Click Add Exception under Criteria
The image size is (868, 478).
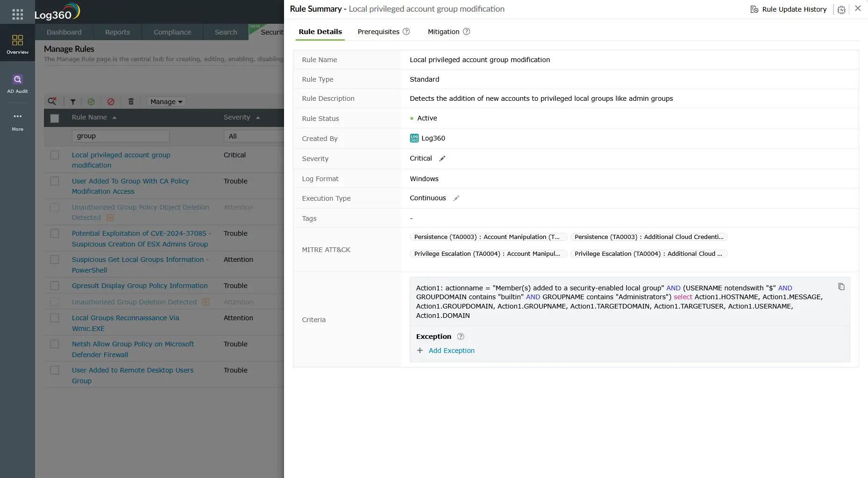[x=451, y=350]
